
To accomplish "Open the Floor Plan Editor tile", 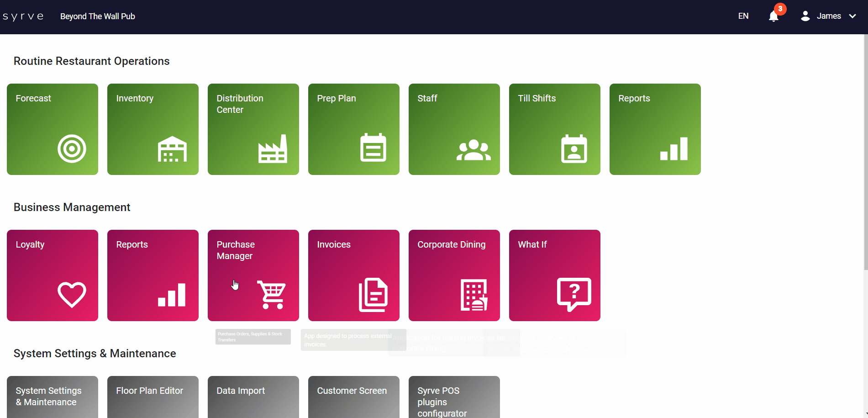I will [153, 397].
